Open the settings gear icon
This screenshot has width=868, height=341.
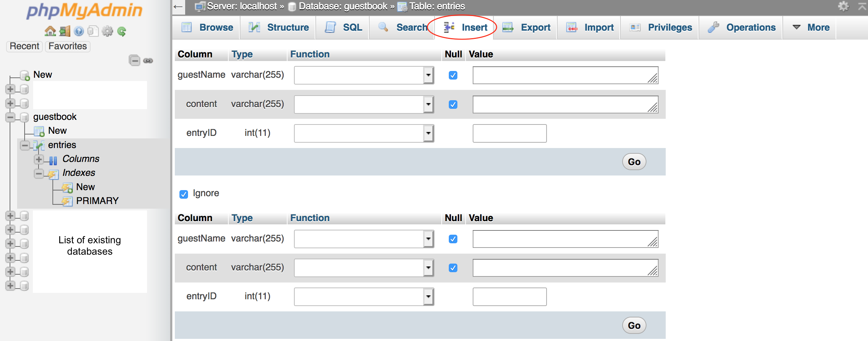[x=107, y=31]
